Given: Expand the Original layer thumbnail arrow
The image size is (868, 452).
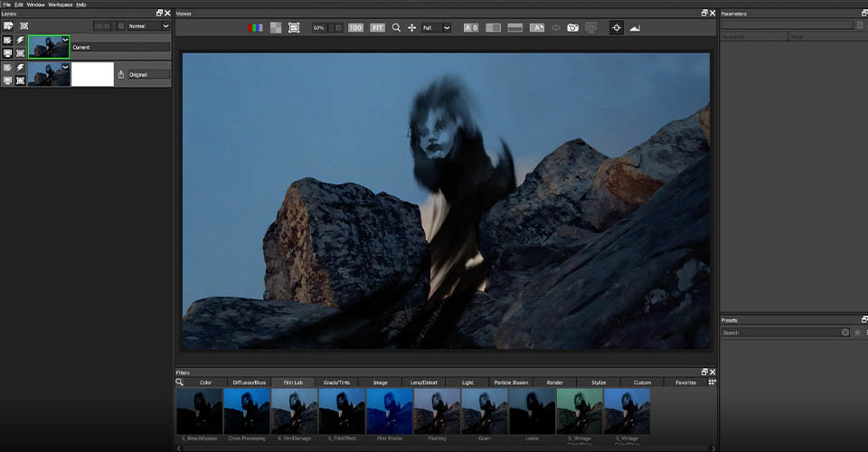Looking at the screenshot, I should click(65, 67).
